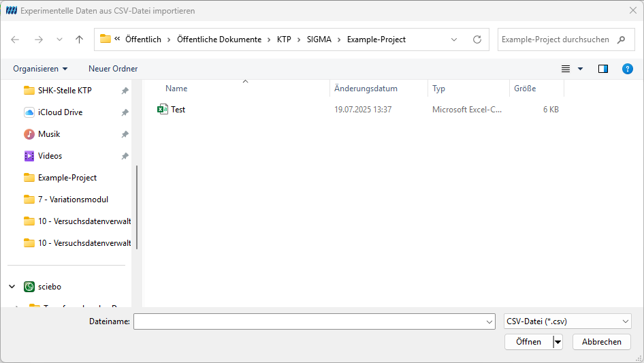
Task: Open iCloud Drive in sidebar
Action: point(60,112)
